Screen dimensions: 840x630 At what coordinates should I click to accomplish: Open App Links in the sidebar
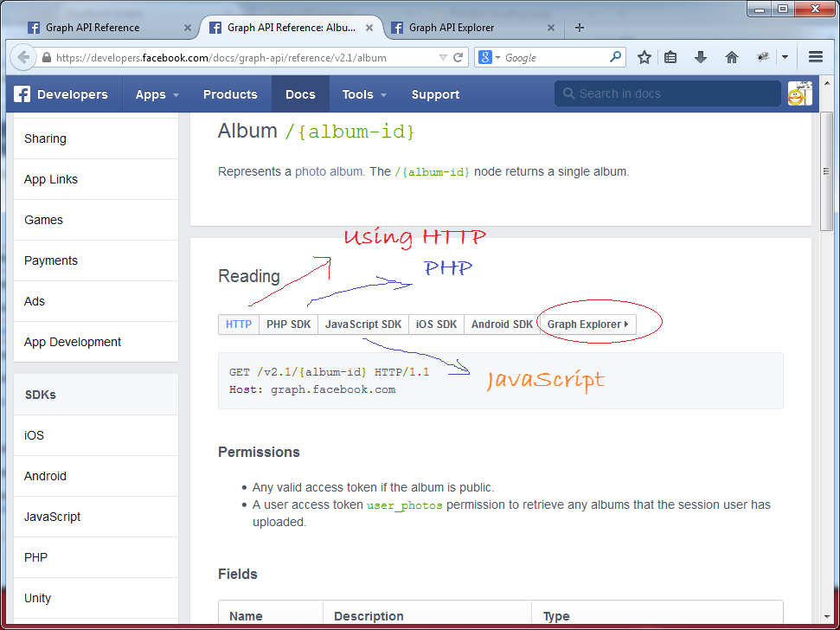click(96, 179)
